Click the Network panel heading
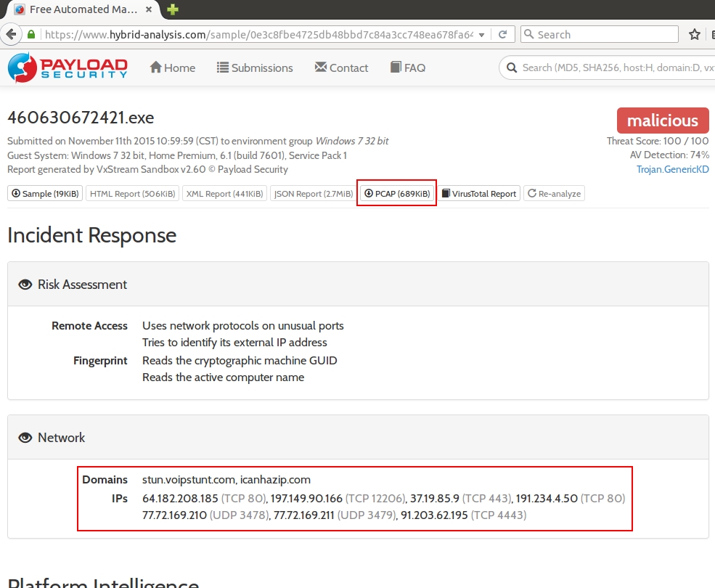Viewport: 715px width, 588px height. point(61,438)
